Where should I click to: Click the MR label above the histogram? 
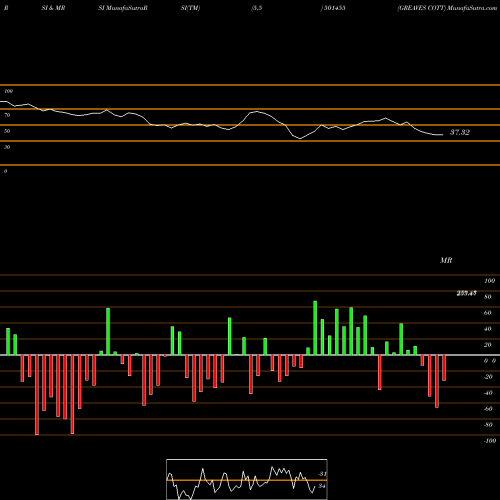pos(446,260)
